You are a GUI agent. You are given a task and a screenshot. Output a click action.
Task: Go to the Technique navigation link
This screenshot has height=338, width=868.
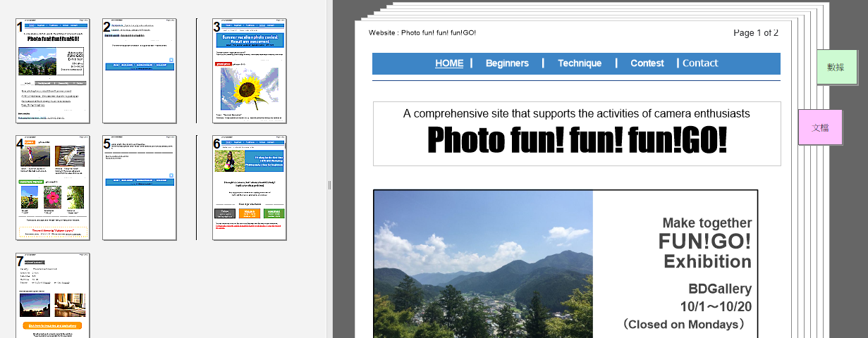pos(580,63)
